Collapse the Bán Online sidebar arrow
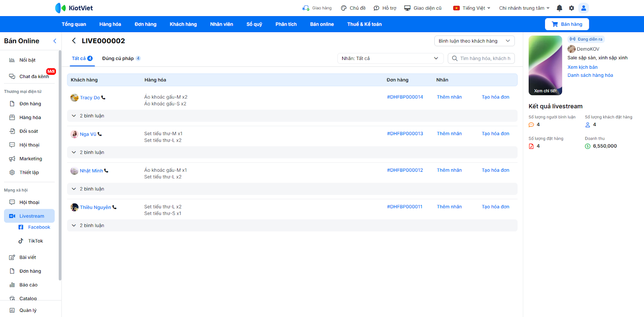 pos(55,41)
